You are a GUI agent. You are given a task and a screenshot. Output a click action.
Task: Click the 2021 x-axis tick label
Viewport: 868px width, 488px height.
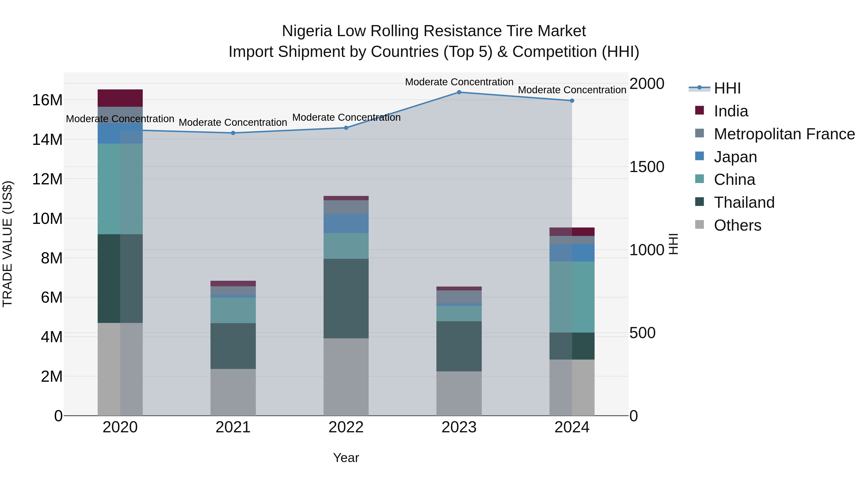pyautogui.click(x=233, y=427)
